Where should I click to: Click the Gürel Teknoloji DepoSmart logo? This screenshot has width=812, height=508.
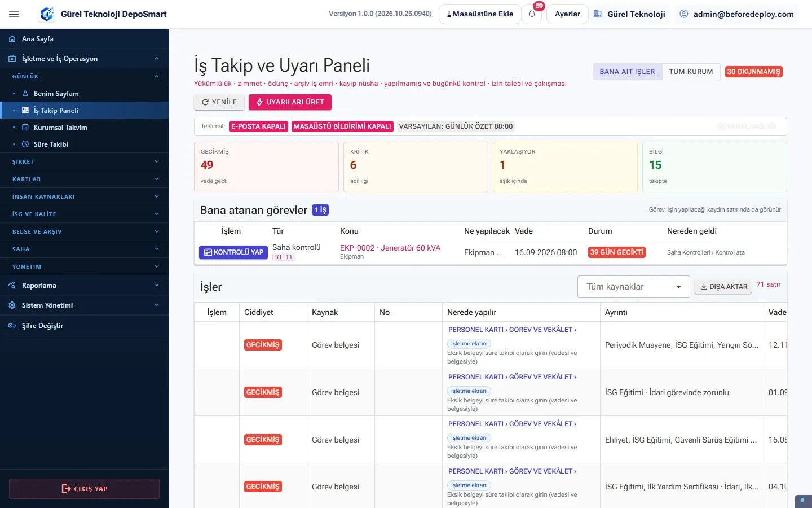click(47, 14)
